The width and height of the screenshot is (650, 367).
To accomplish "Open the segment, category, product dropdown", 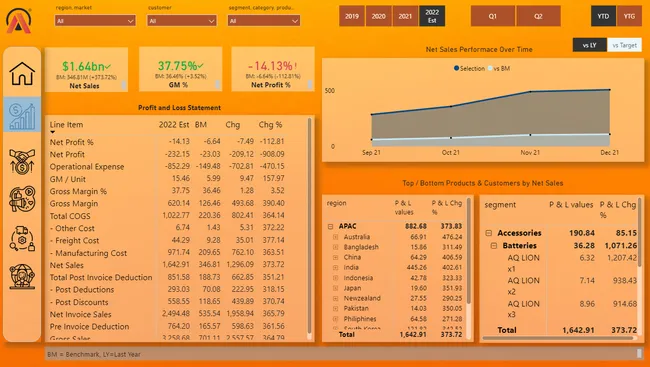I will [x=264, y=20].
